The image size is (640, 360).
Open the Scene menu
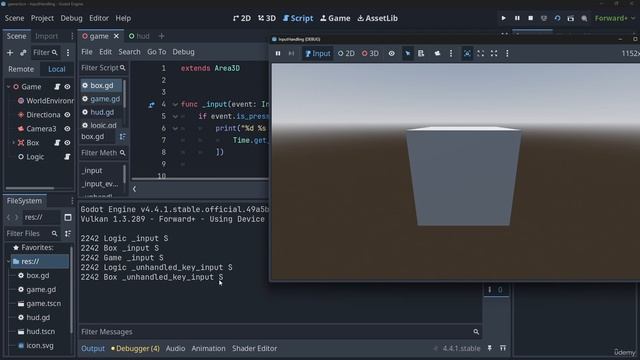(14, 18)
